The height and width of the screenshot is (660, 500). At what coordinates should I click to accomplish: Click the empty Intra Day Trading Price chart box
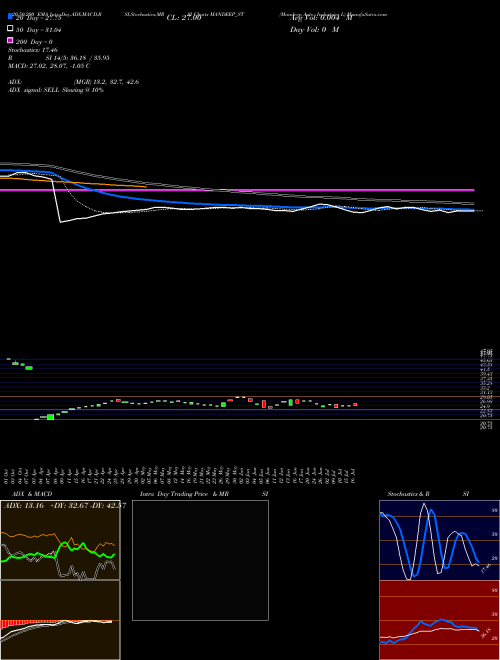point(200,560)
